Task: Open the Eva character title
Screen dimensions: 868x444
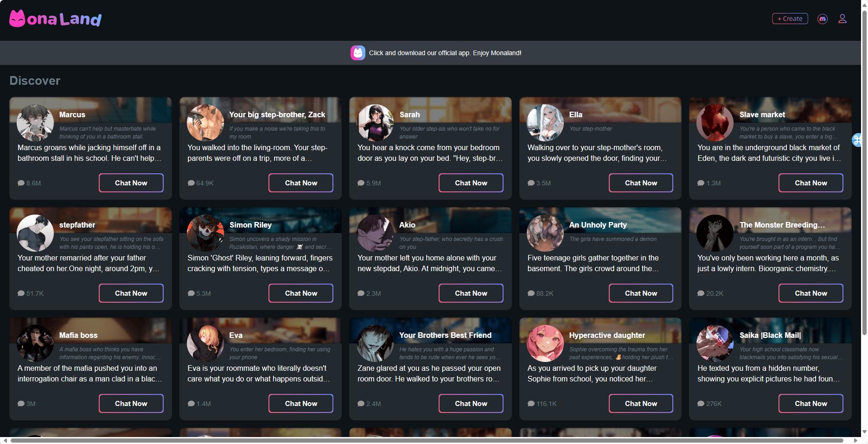Action: pos(236,335)
